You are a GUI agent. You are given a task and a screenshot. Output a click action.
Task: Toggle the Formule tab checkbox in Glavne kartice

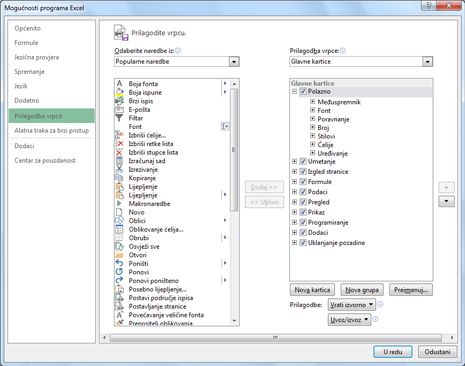pyautogui.click(x=303, y=182)
